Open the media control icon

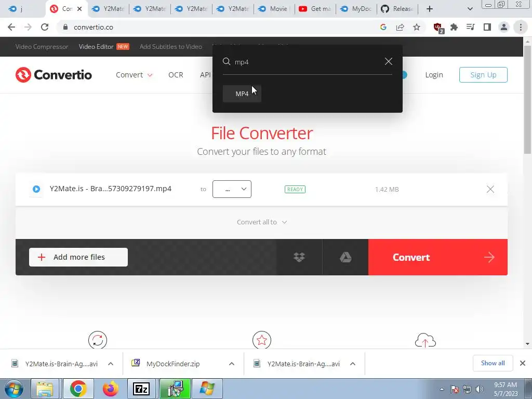tap(471, 27)
